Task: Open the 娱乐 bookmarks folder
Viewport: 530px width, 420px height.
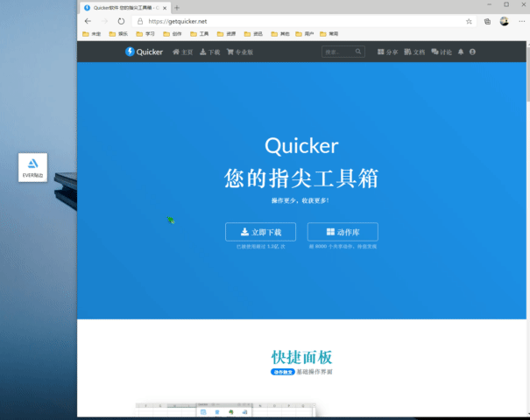Action: pyautogui.click(x=118, y=34)
